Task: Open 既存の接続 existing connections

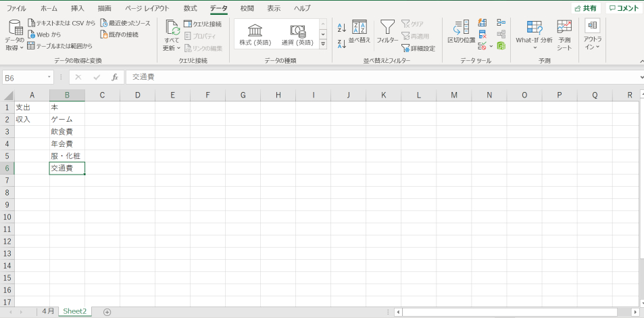Action: pos(120,35)
